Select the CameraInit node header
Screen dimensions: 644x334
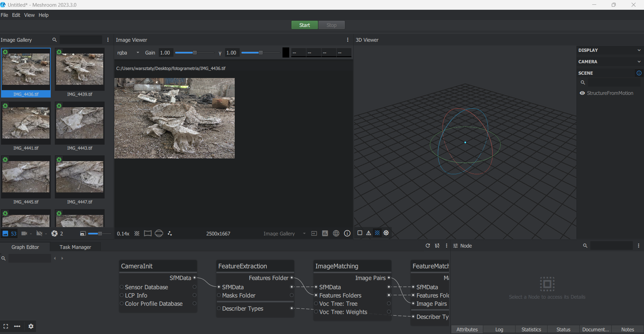click(x=158, y=266)
